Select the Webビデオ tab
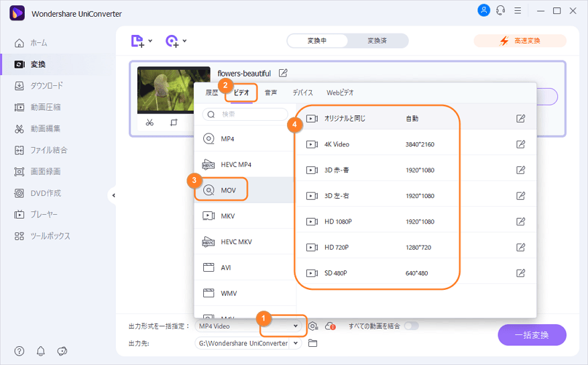Screen dimensions: 588x365 point(340,93)
